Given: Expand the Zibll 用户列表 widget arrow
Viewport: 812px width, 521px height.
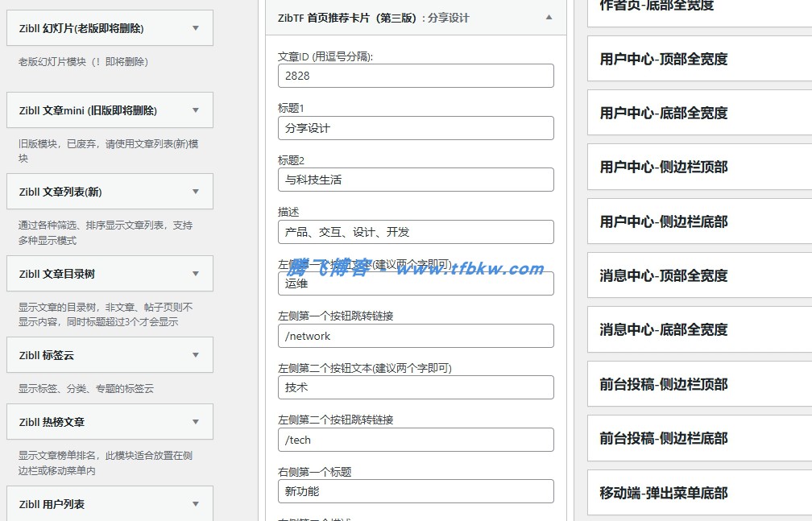Looking at the screenshot, I should [x=196, y=503].
